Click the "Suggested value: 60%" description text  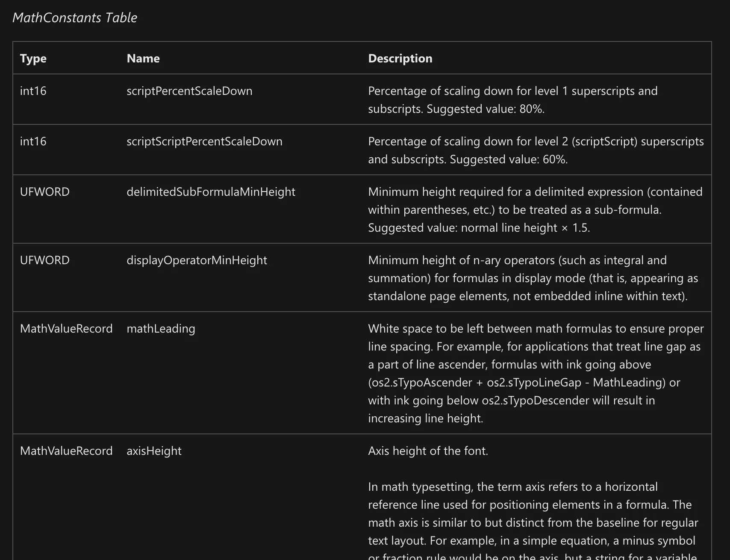509,159
